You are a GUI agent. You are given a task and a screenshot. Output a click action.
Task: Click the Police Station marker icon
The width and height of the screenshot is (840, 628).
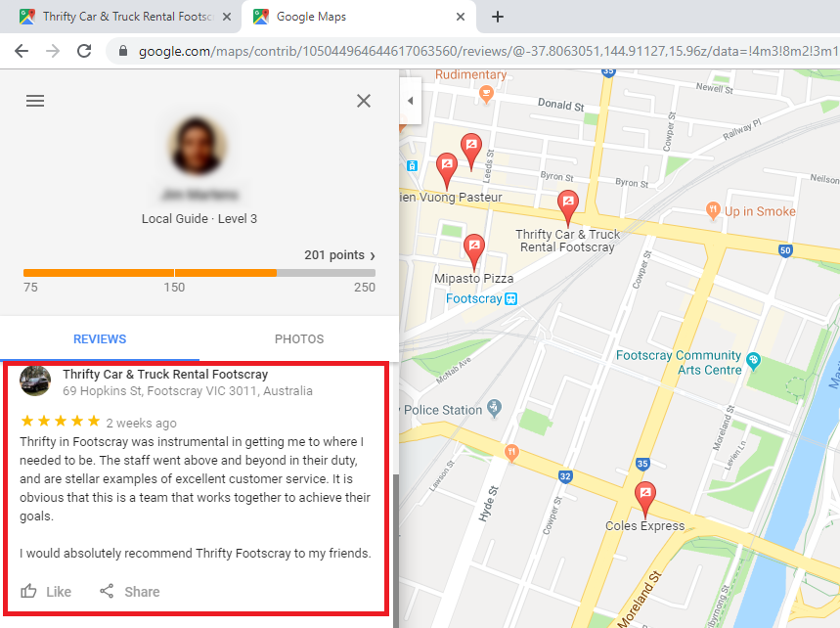494,408
